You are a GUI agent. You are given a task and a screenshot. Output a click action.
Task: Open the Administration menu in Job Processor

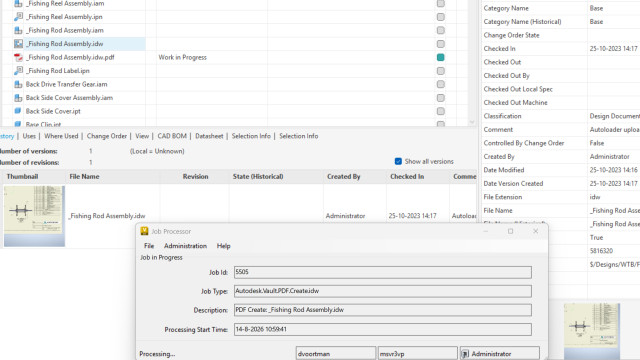click(x=185, y=246)
